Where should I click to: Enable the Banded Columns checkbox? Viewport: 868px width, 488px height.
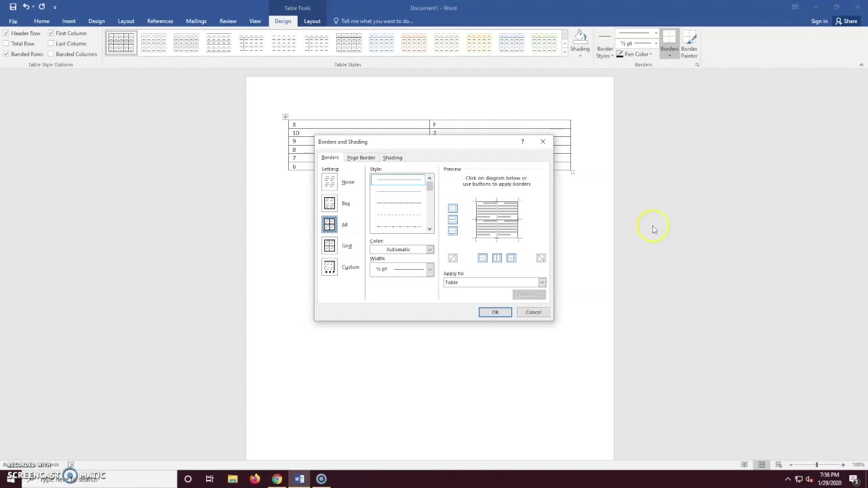coord(51,54)
